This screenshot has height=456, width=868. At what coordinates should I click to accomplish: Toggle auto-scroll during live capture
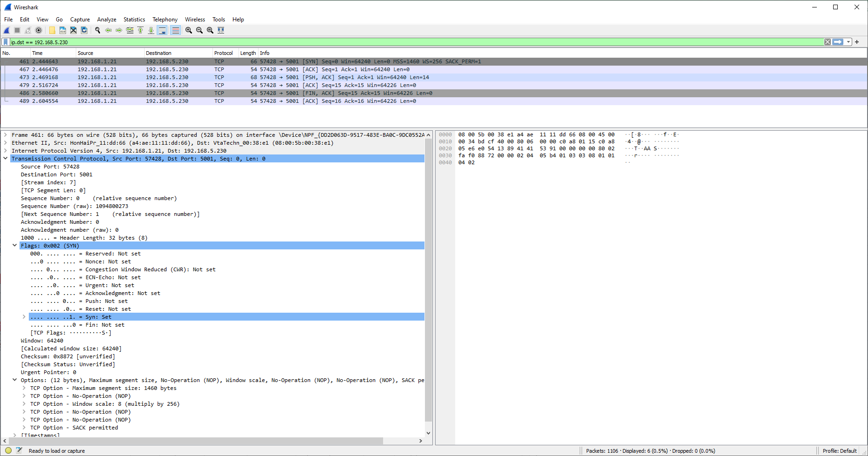tap(162, 30)
